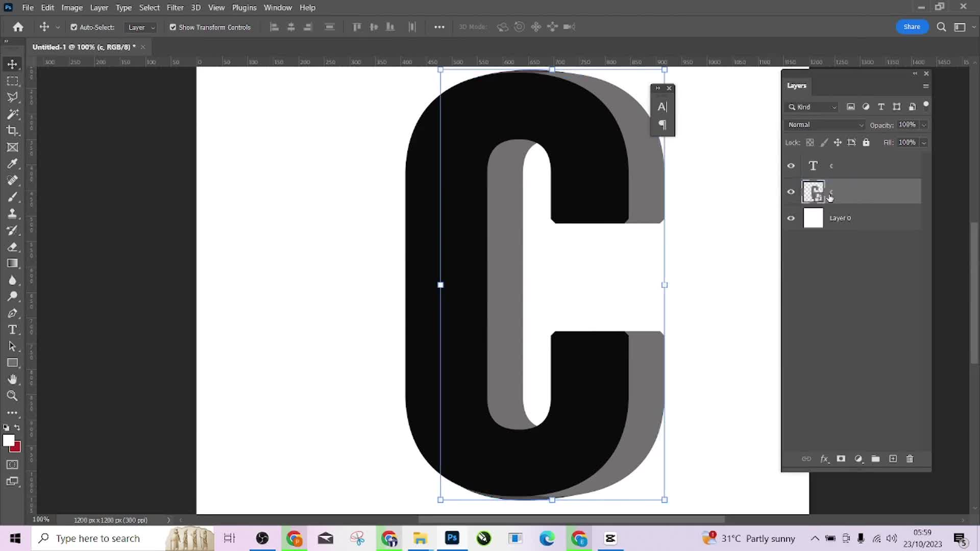Select the Move tool in toolbar

coord(13,64)
